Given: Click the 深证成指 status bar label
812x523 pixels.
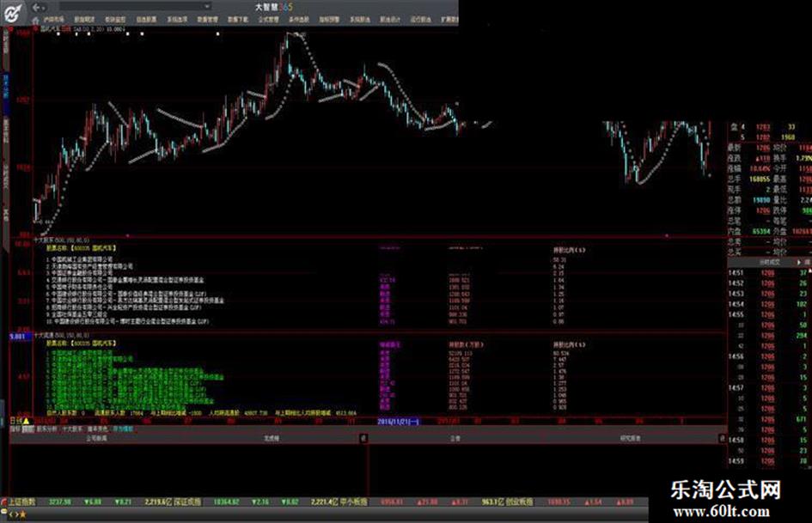Looking at the screenshot, I should click(187, 502).
